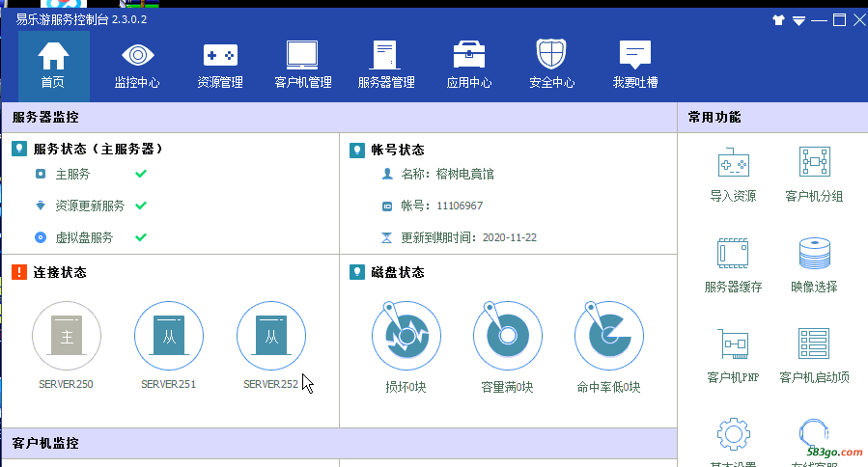This screenshot has height=467, width=868.
Task: Open 客户机启动项 client startup items
Action: pos(814,354)
